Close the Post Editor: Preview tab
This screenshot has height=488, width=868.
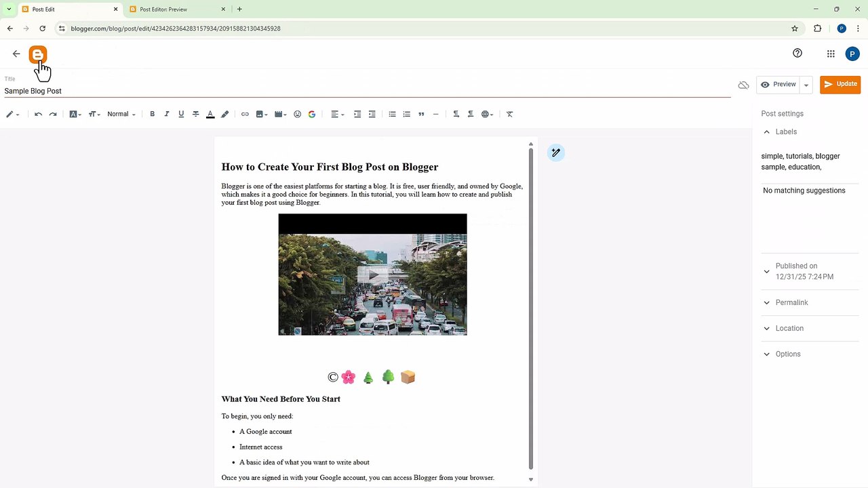[224, 9]
